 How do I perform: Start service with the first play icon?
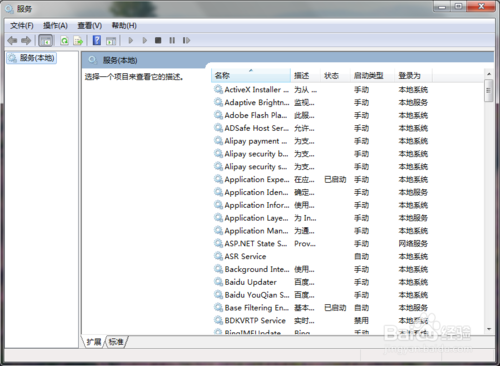click(131, 40)
